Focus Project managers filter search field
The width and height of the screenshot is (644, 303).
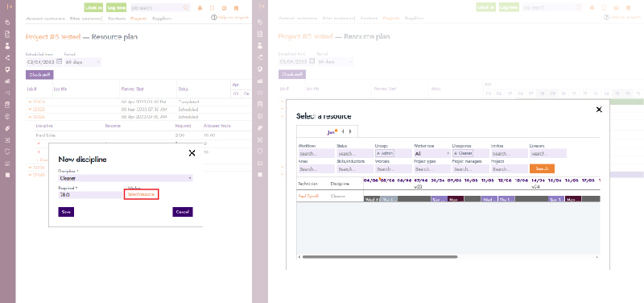470,169
